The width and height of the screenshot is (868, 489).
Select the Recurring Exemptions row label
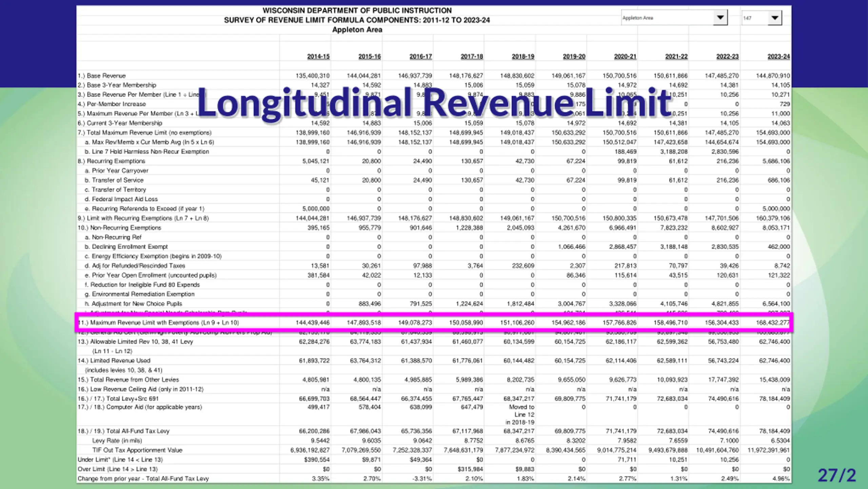111,161
